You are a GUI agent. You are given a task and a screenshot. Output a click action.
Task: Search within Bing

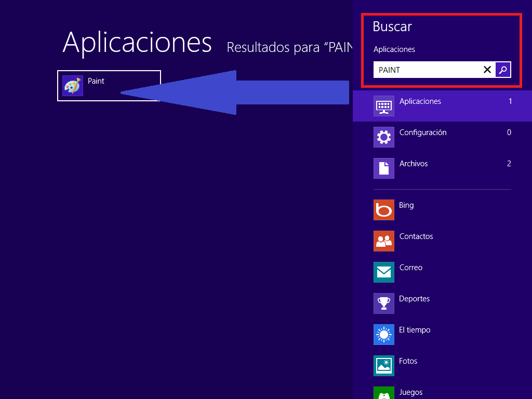point(443,210)
